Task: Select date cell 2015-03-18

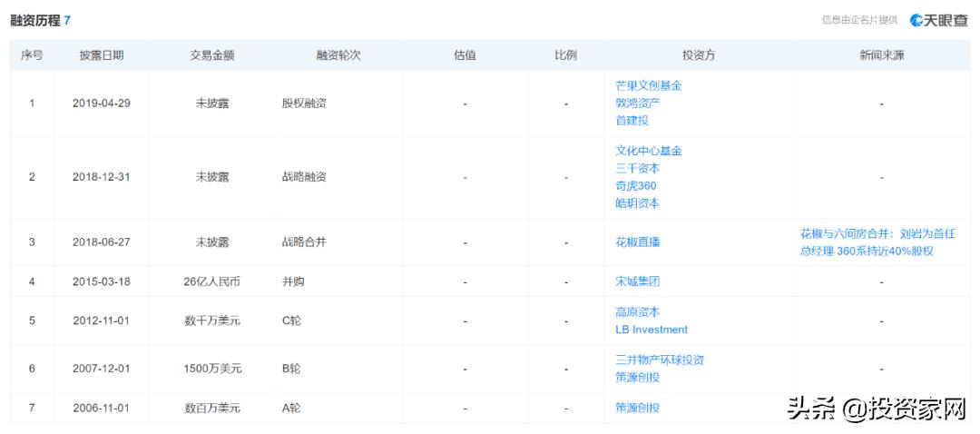Action: coord(102,281)
